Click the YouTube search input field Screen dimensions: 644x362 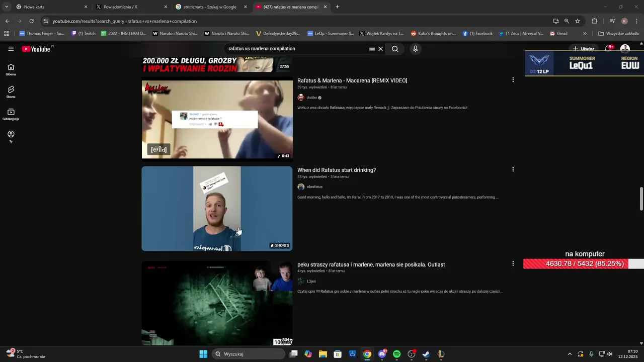tap(297, 49)
